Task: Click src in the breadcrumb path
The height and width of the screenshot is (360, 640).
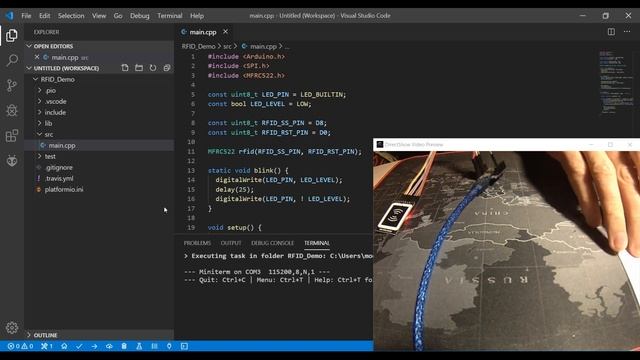Action: point(227,47)
